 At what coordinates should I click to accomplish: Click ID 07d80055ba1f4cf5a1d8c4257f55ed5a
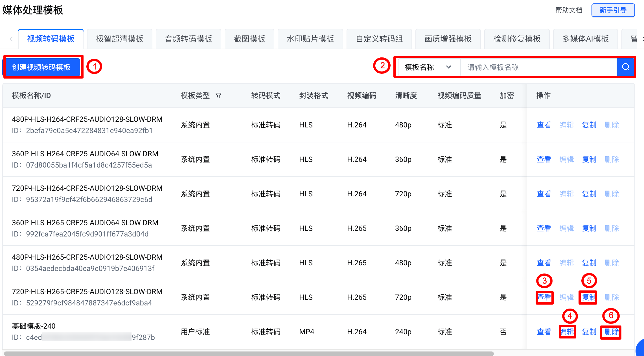89,165
